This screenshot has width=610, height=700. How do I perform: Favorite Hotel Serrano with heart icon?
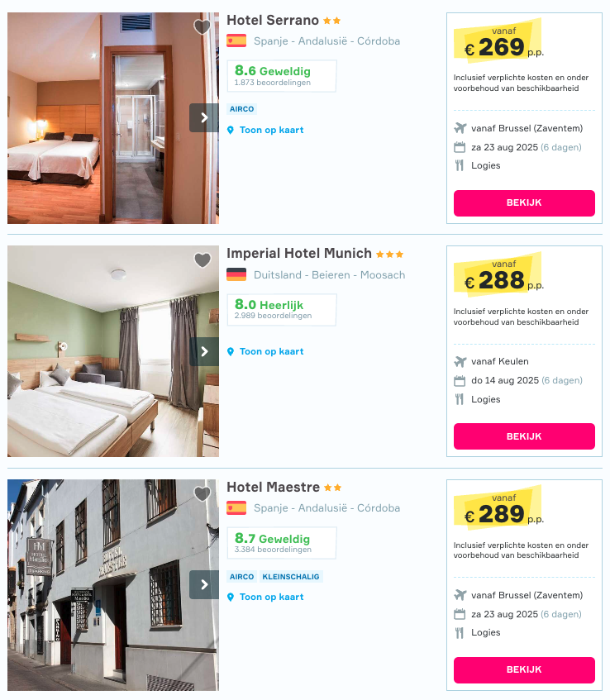tap(203, 26)
